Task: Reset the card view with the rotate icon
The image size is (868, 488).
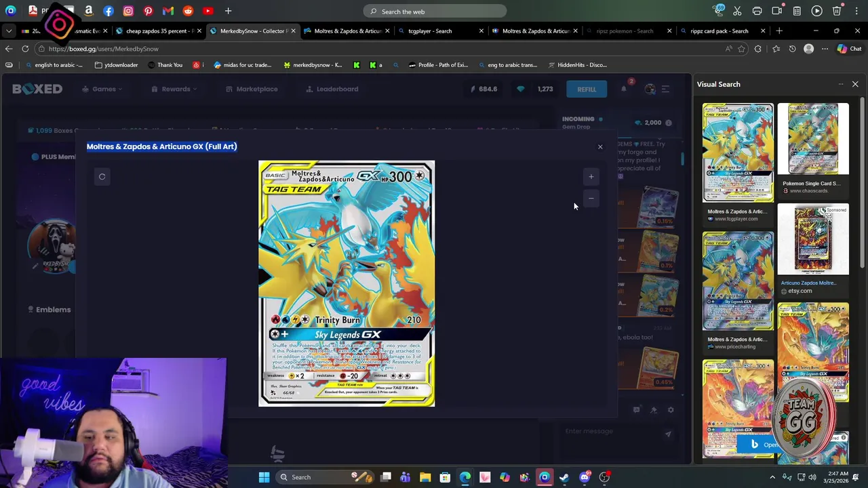Action: point(102,177)
